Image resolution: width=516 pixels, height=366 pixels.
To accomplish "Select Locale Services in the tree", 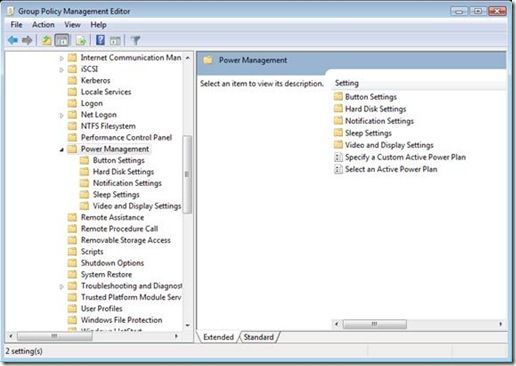I will pyautogui.click(x=106, y=92).
